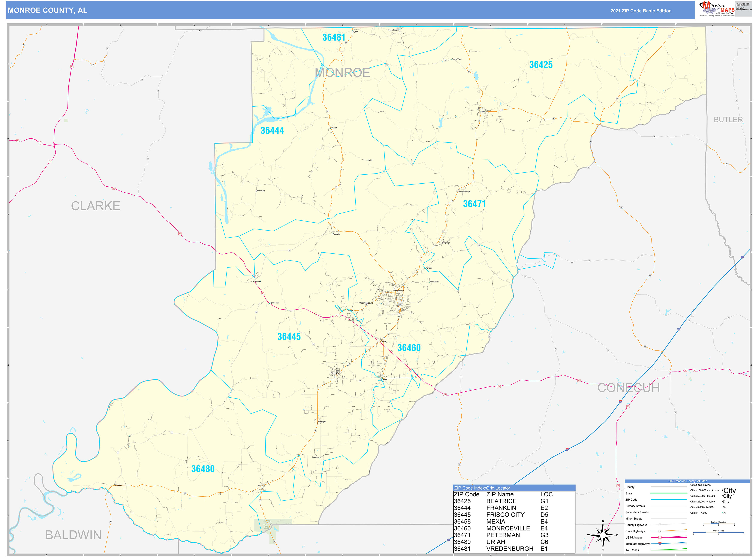Click the 36425 ZIP label on map
756x557 pixels.
(540, 65)
